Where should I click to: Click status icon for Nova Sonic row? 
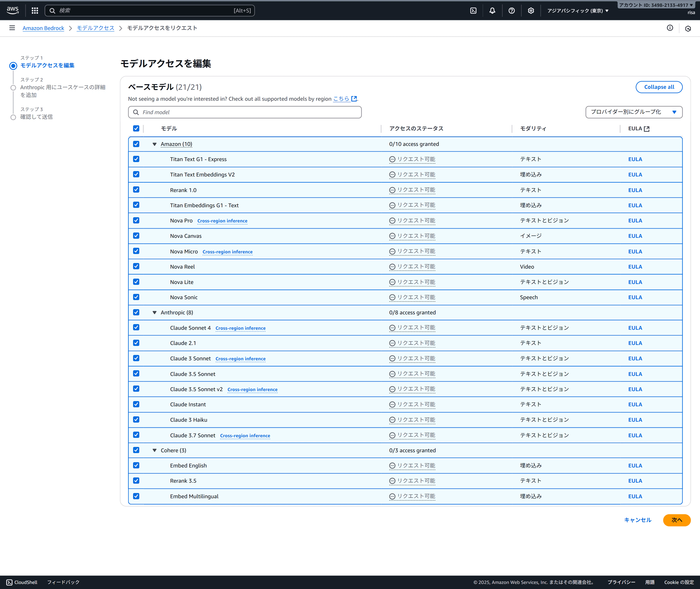coord(392,297)
